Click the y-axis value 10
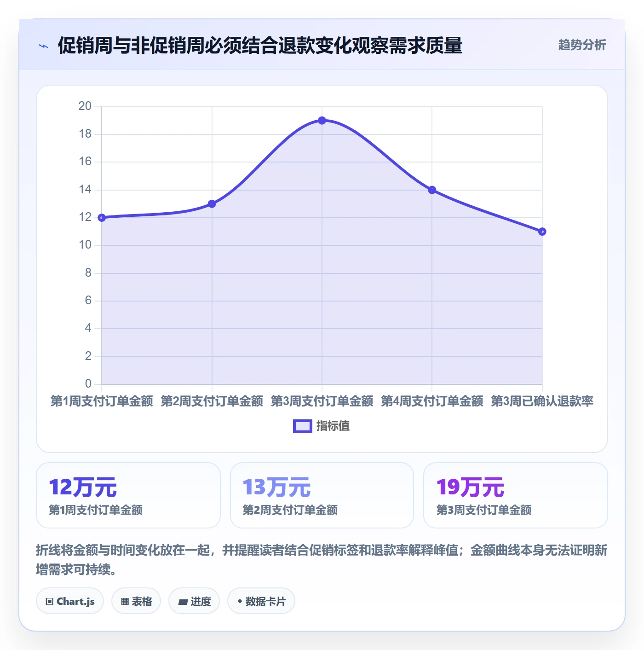The height and width of the screenshot is (650, 644). coord(85,245)
